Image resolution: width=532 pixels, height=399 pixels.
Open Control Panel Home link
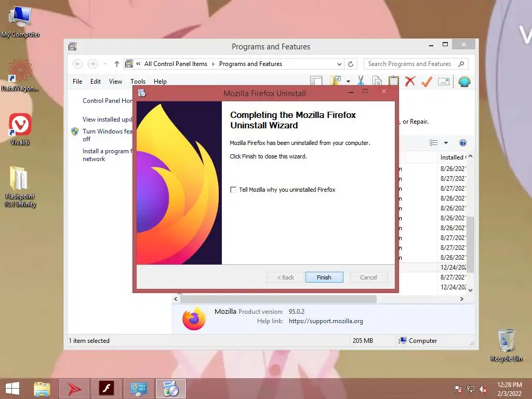click(107, 101)
